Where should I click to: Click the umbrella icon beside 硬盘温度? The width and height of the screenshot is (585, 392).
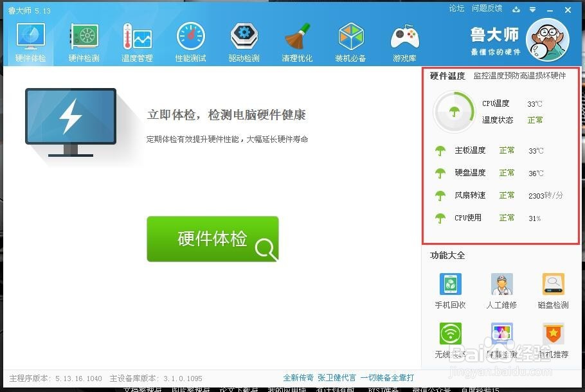(440, 173)
